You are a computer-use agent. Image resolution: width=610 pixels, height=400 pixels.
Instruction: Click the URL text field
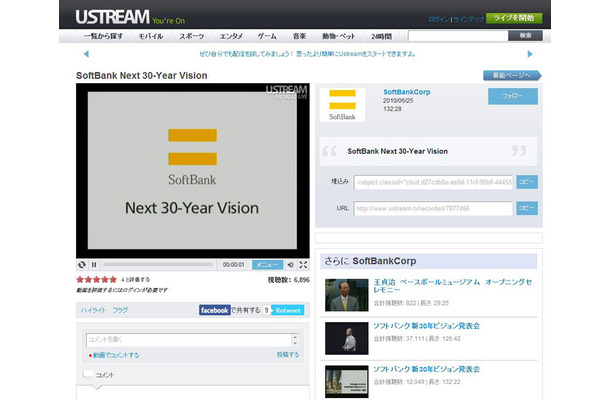(x=433, y=208)
